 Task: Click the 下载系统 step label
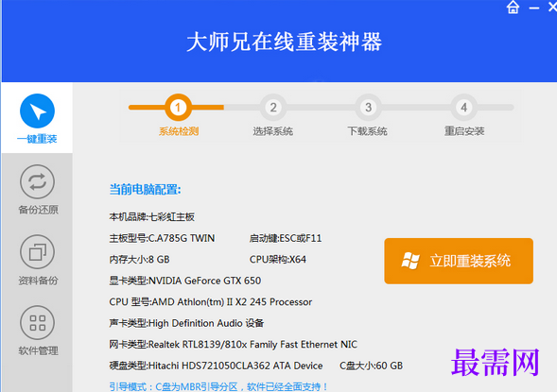367,131
